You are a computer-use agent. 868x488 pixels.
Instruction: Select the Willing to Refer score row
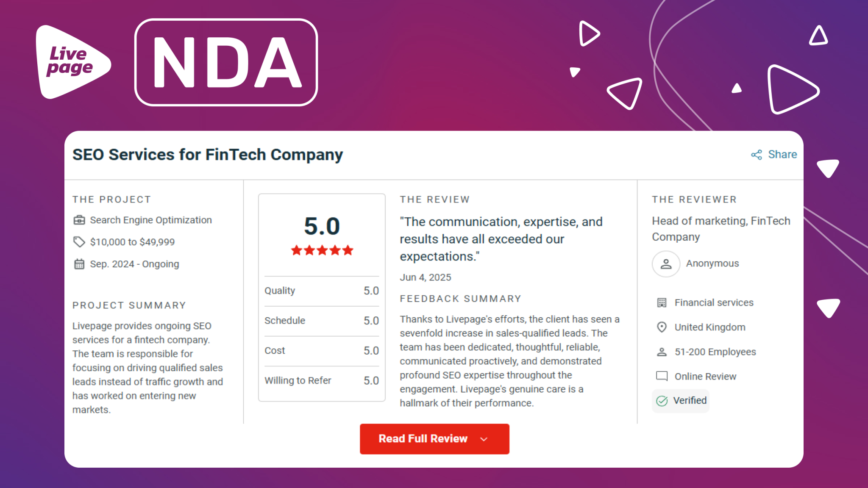(322, 380)
